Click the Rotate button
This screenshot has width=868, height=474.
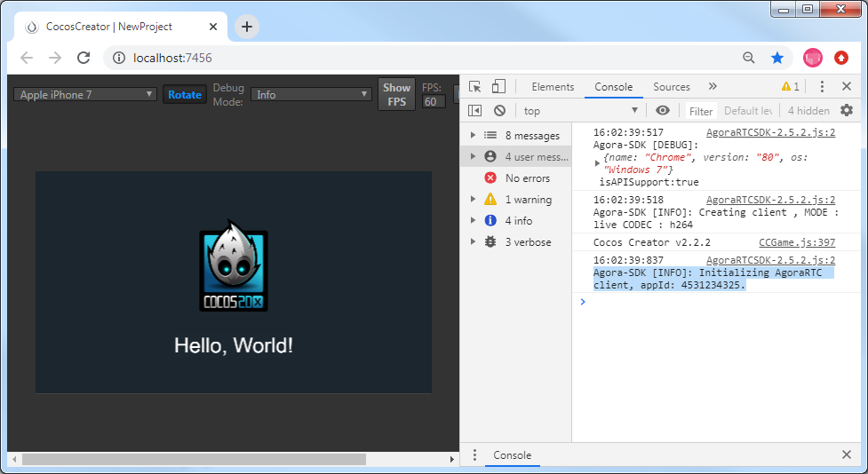tap(184, 95)
